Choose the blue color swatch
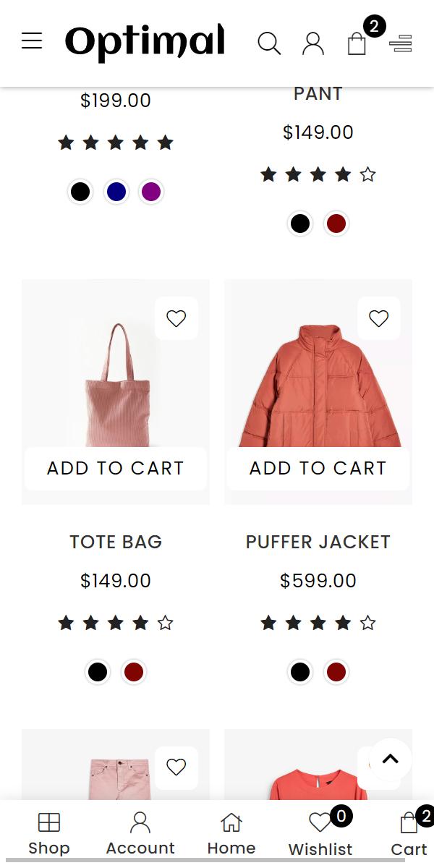 (x=116, y=192)
